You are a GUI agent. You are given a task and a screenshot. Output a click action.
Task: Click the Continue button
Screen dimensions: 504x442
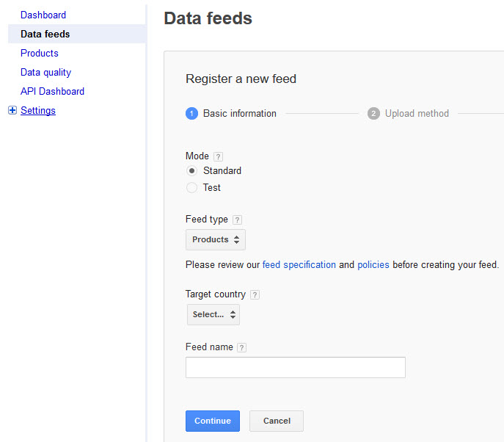point(213,421)
